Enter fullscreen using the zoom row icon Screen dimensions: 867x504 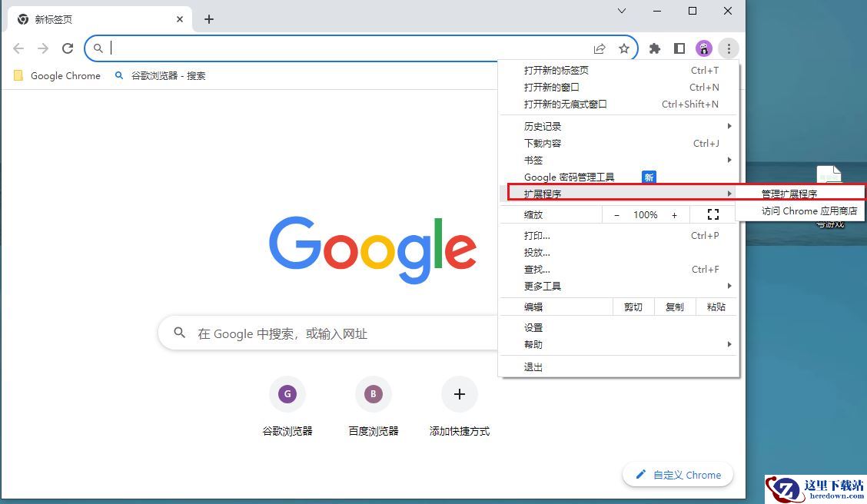coord(713,215)
